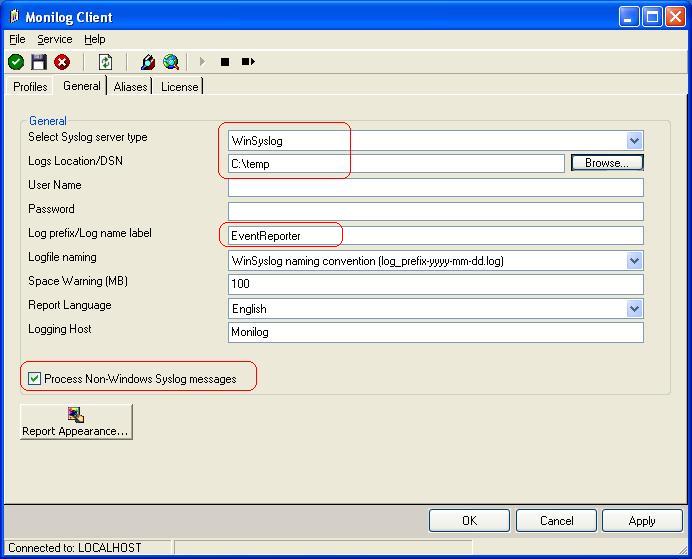The height and width of the screenshot is (559, 692).
Task: Click the Logs Location/DSN field
Action: coord(396,164)
